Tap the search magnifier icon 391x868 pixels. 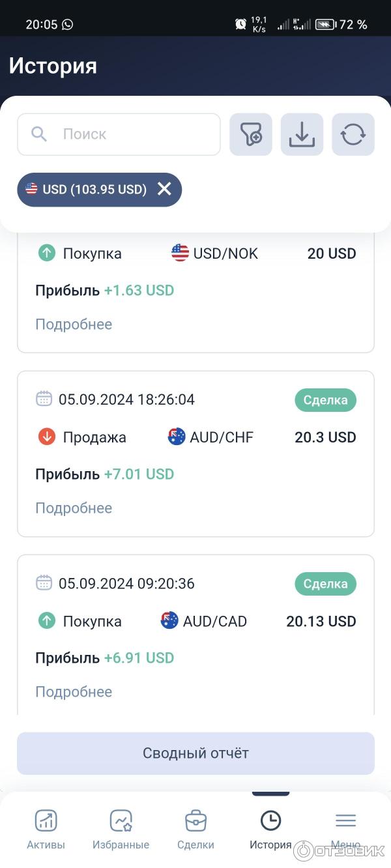(39, 134)
